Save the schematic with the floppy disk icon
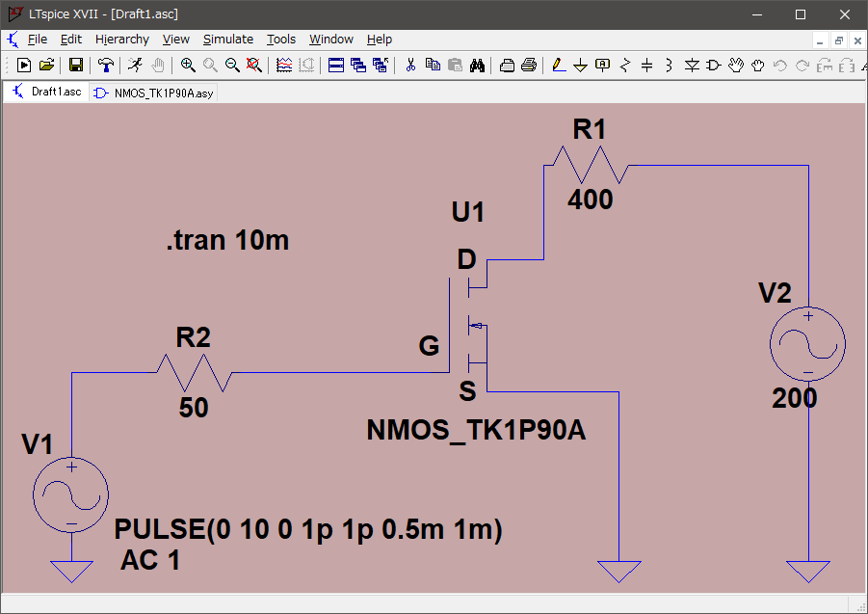Viewport: 868px width, 614px height. coord(76,66)
